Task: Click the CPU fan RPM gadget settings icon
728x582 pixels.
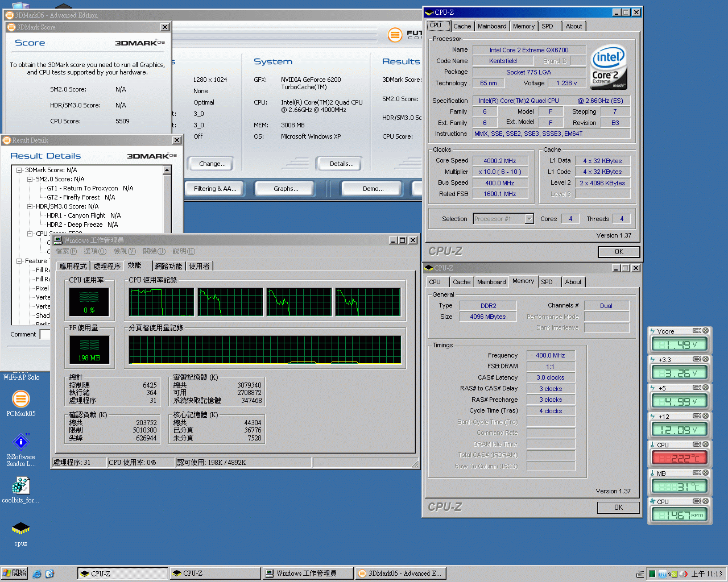Action: (696, 501)
